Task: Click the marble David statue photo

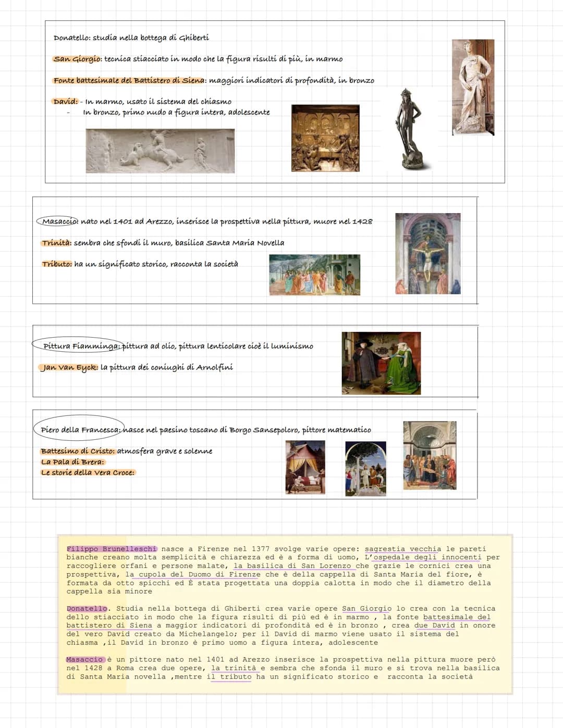Action: [x=473, y=88]
